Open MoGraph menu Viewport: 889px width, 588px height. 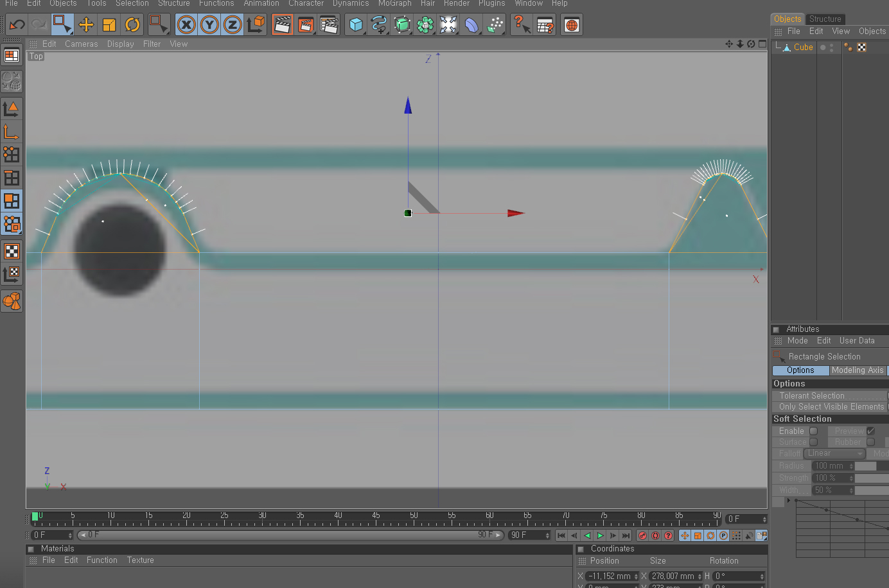395,3
